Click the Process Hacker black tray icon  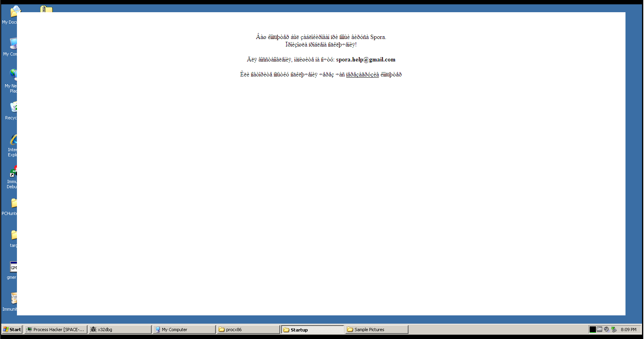[592, 330]
